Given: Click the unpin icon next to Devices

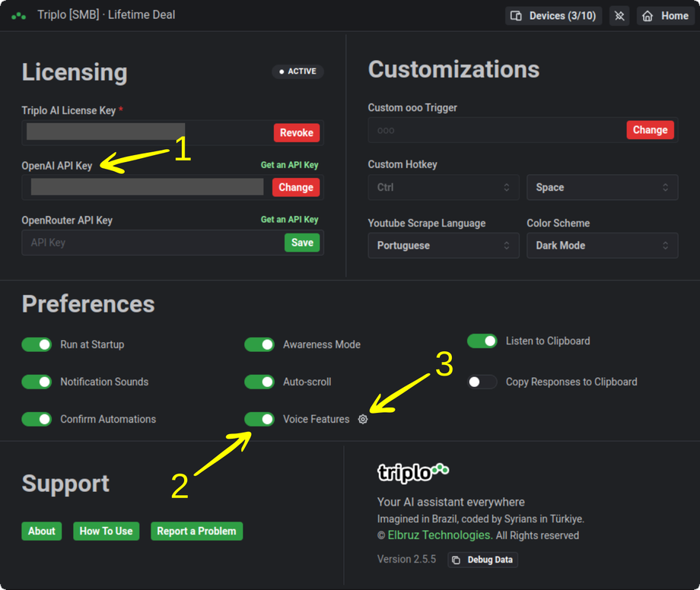Looking at the screenshot, I should click(619, 15).
